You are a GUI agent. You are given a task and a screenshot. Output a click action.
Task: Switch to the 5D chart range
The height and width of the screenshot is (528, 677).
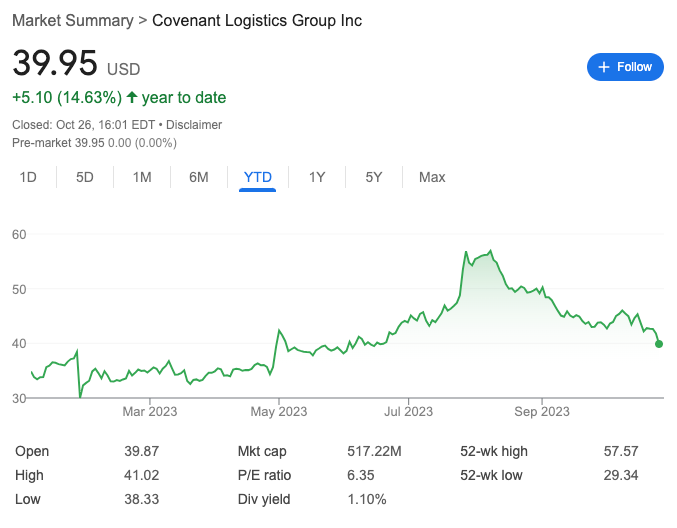(x=85, y=178)
